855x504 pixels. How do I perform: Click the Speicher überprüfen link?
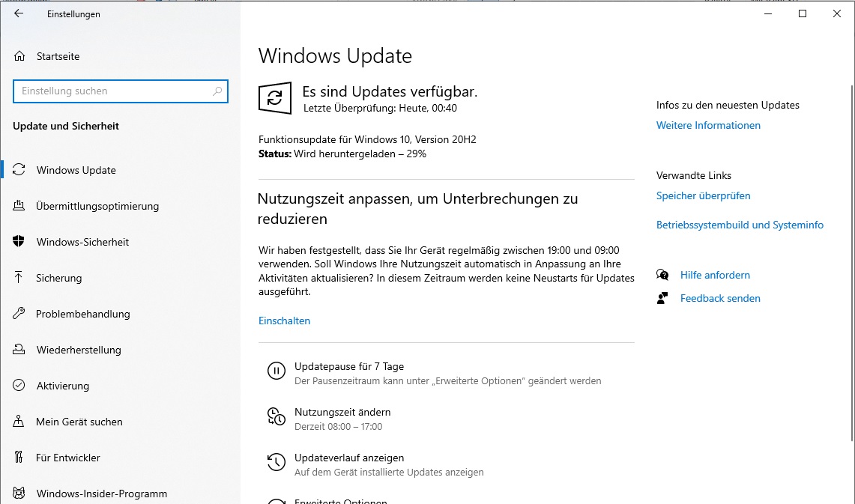[x=704, y=195]
